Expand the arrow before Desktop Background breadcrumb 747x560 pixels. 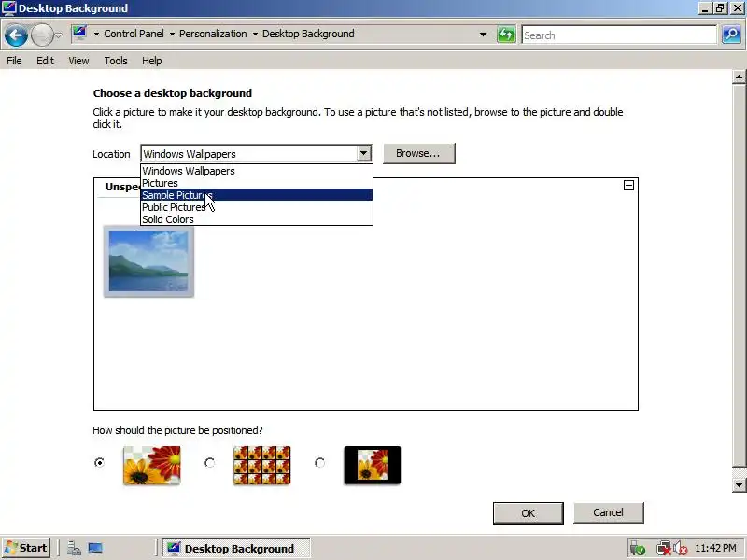click(x=255, y=35)
